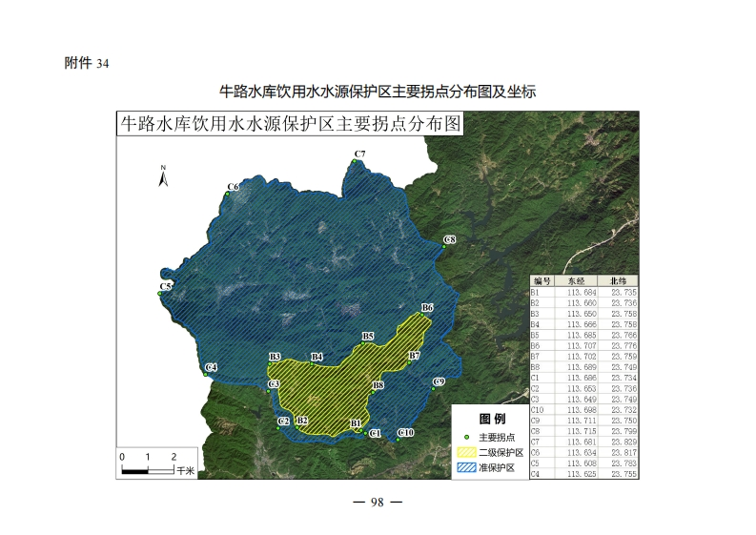Click the map scale bar
Image resolution: width=756 pixels, height=535 pixels.
(148, 468)
